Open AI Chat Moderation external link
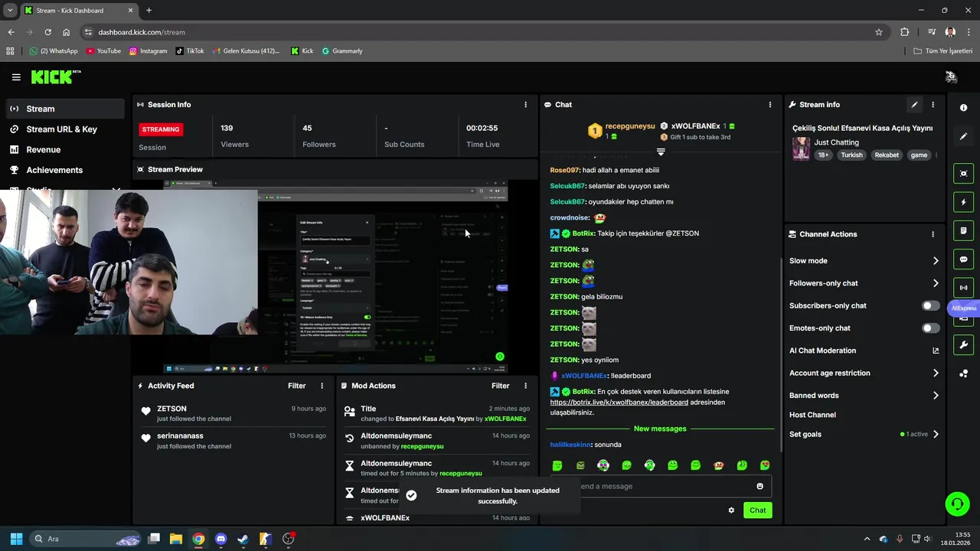 point(935,350)
